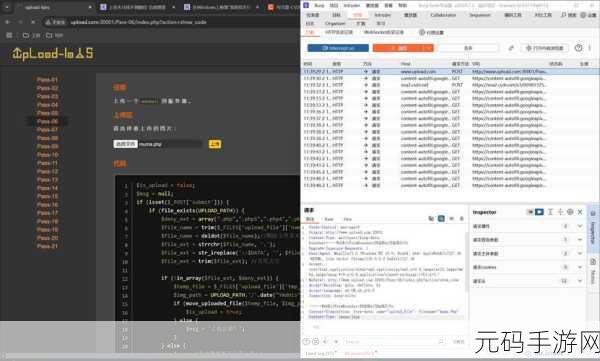Switch request view to the Raw tab
Viewport: 600px width, 361px height.
(x=329, y=219)
